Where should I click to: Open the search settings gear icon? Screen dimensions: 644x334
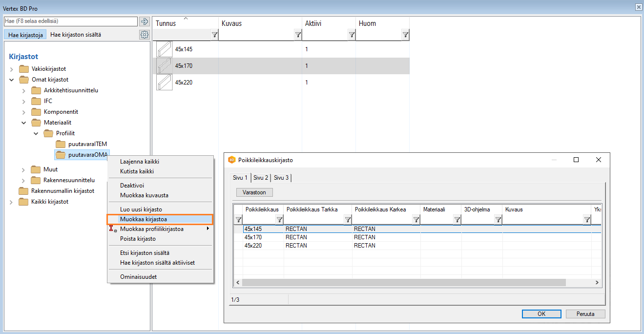pos(144,35)
